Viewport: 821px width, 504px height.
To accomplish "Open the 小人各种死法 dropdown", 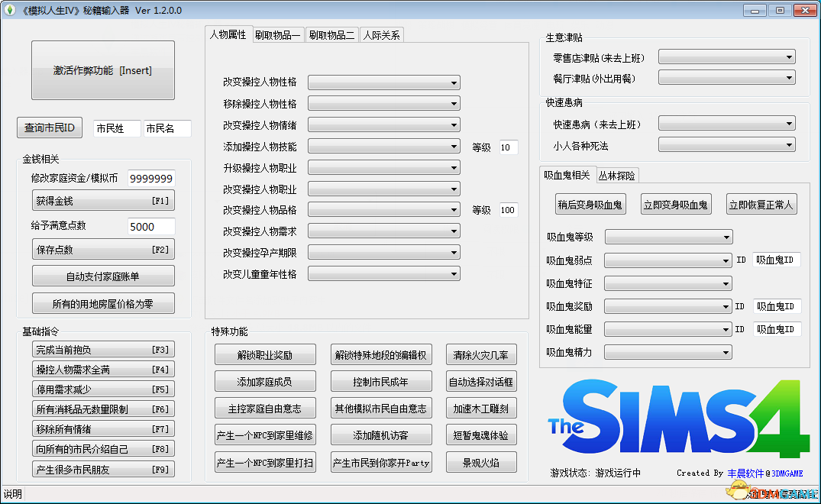I will [726, 145].
